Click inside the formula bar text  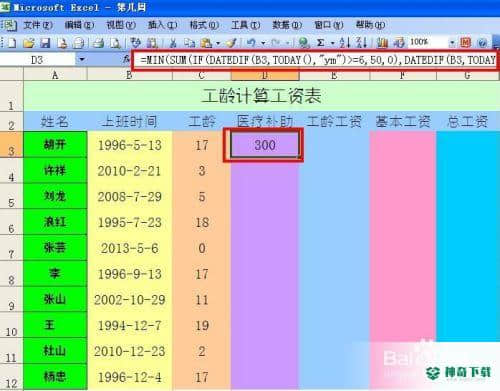point(316,60)
